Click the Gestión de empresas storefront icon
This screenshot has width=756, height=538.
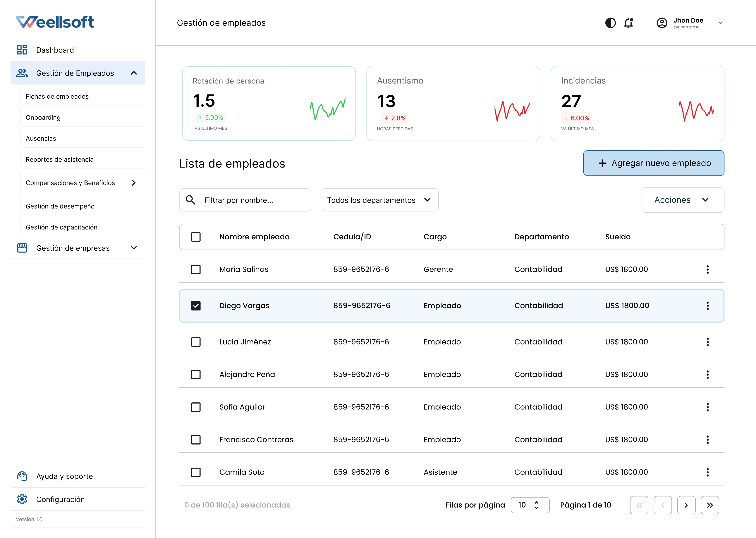(x=22, y=248)
